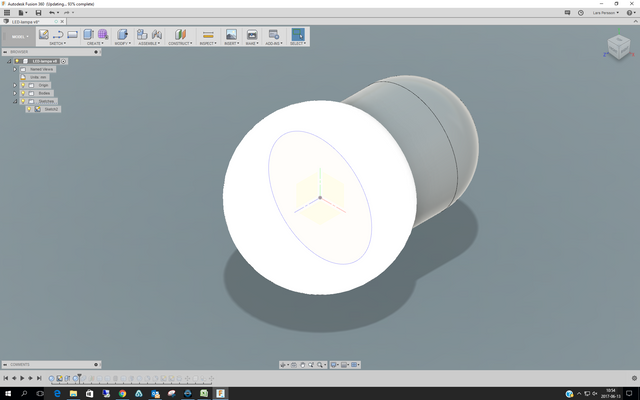Viewport: 640px width, 400px height.
Task: Toggle the Origin folder lightbulb
Action: (x=23, y=85)
